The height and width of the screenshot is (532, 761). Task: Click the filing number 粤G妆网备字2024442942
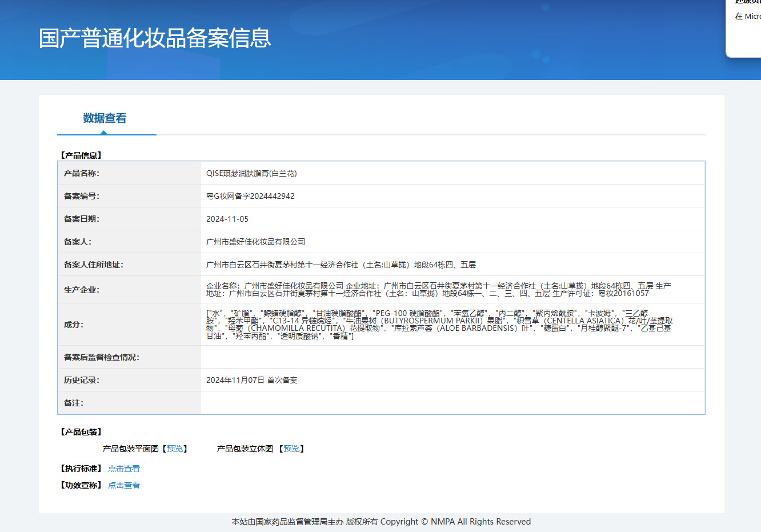coord(250,196)
